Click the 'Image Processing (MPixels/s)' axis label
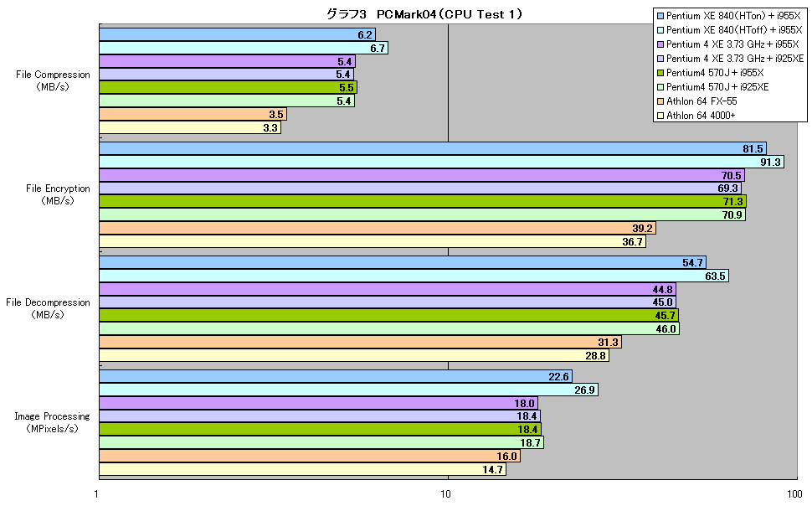Viewport: 812px width, 506px height. [x=52, y=422]
